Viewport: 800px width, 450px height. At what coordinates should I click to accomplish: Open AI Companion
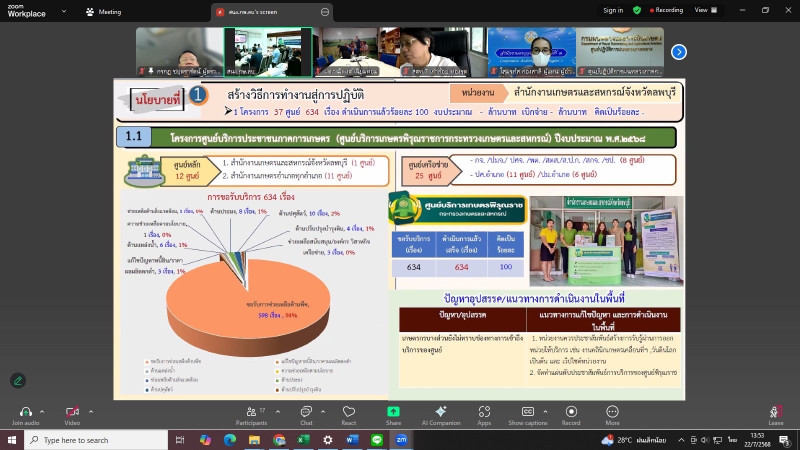tap(440, 412)
